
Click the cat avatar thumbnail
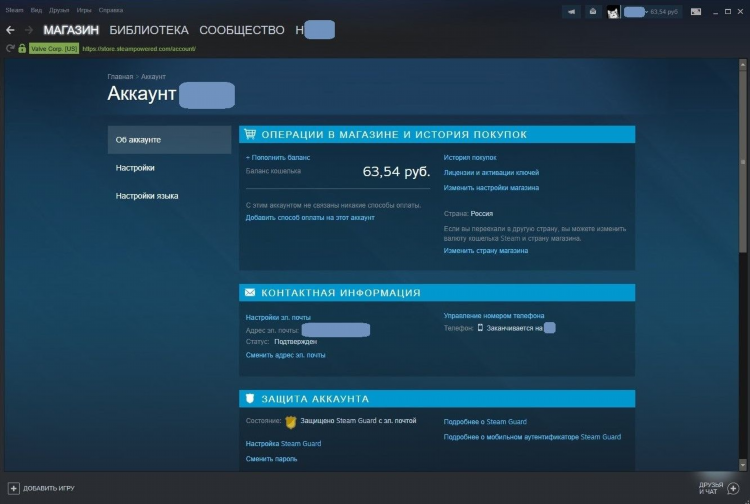click(x=613, y=12)
